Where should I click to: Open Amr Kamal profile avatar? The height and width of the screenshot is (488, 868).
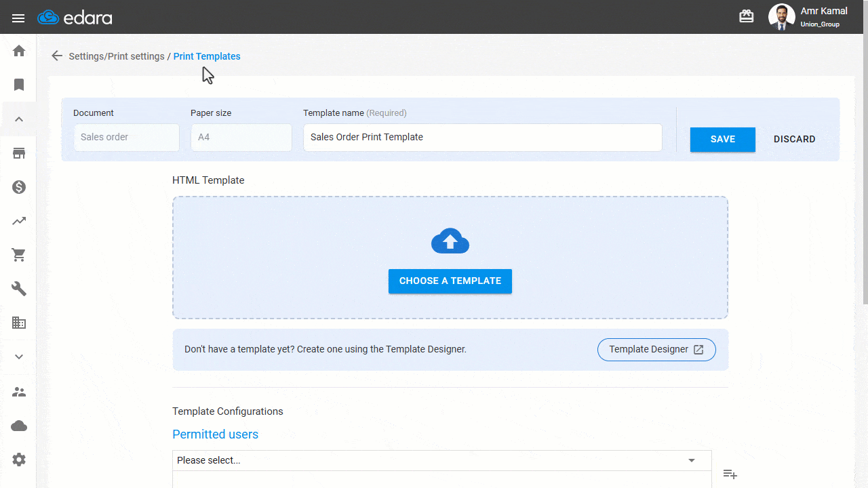tap(781, 17)
